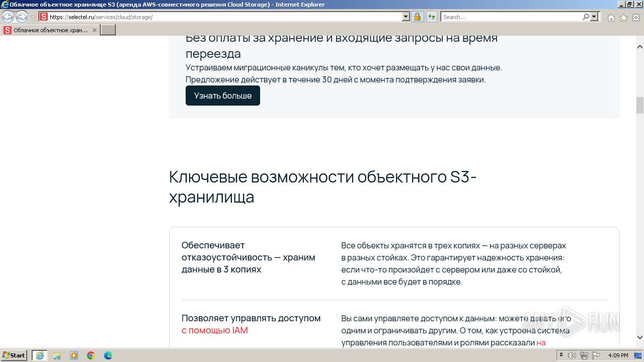The width and height of the screenshot is (644, 362).
Task: Open the Home icon
Action: (x=611, y=18)
